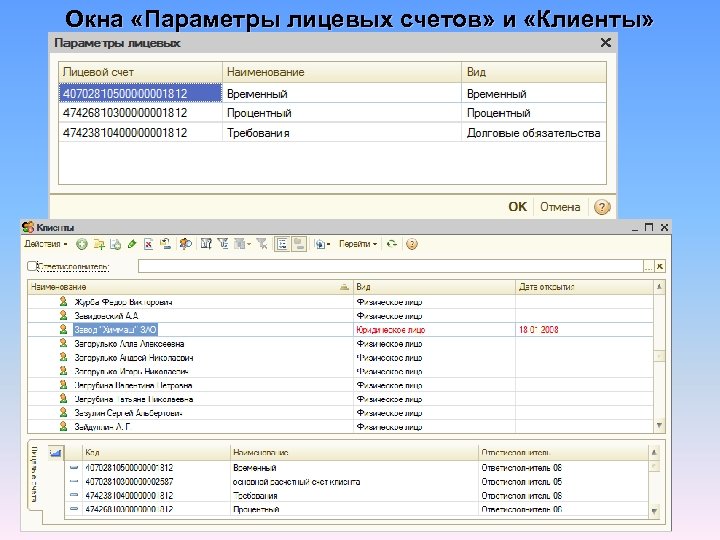Click scroll down arrow of accounts panel
The image size is (720, 540).
(654, 511)
